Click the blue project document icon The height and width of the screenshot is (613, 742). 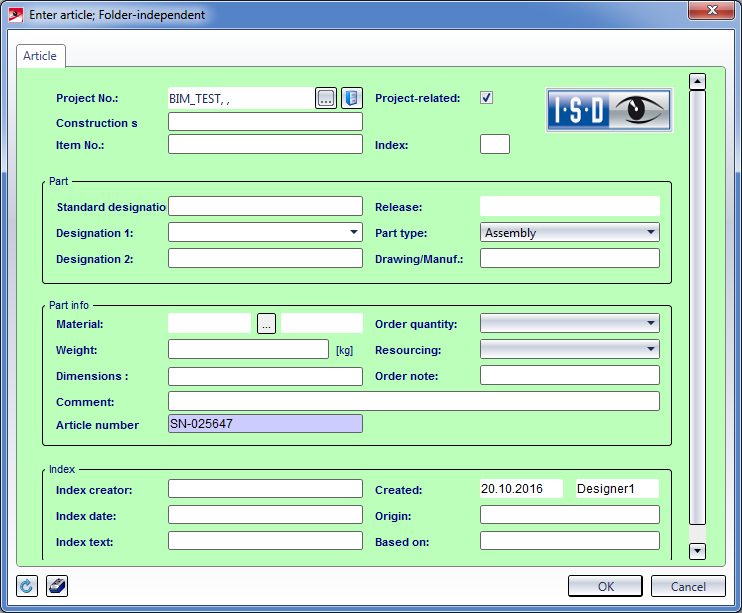(352, 98)
